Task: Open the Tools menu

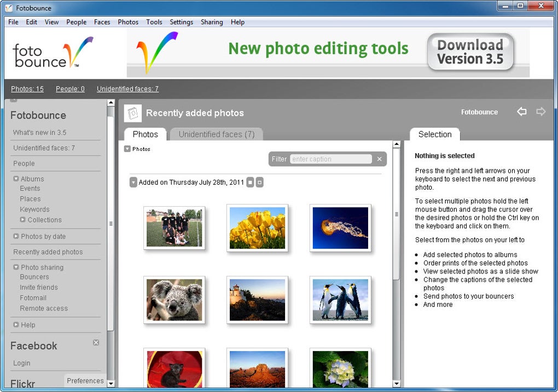Action: pos(154,22)
